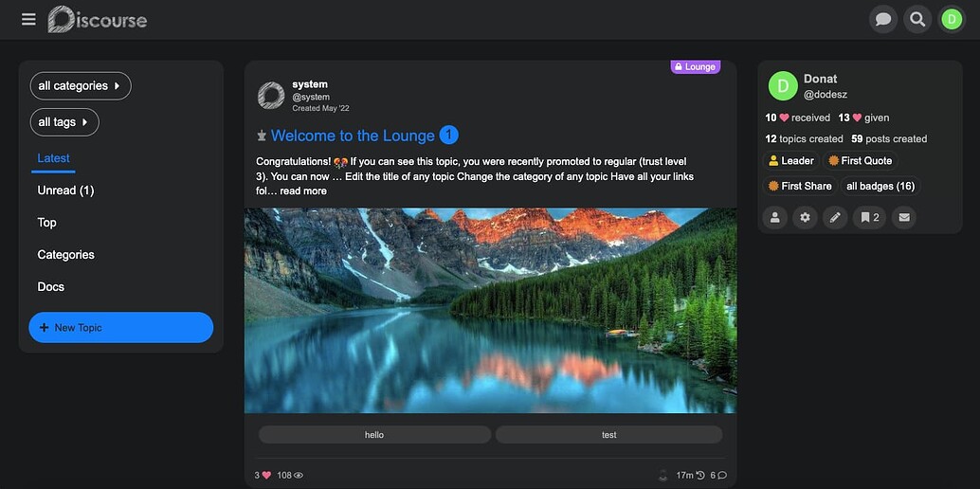The image size is (980, 489).
Task: Go to the Docs section
Action: point(51,287)
